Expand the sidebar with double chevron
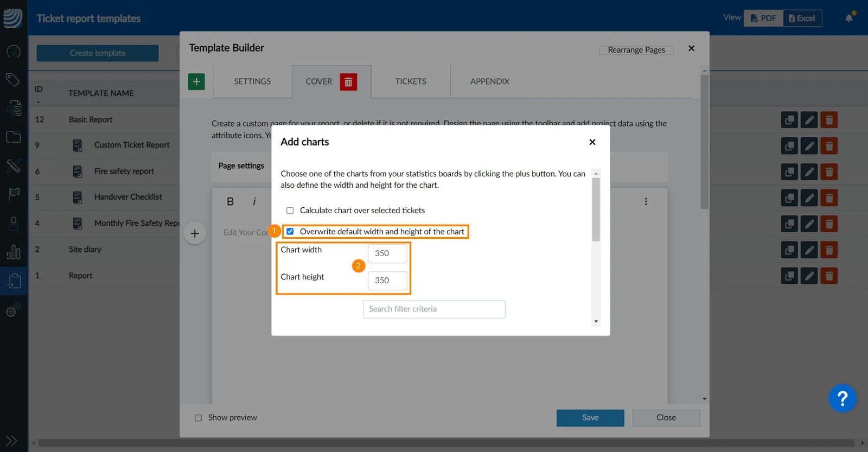This screenshot has width=868, height=452. point(11,441)
